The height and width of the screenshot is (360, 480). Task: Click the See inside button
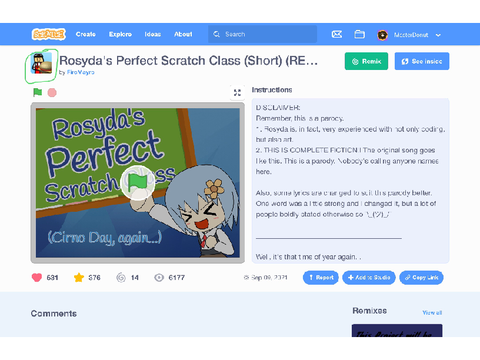(x=422, y=61)
